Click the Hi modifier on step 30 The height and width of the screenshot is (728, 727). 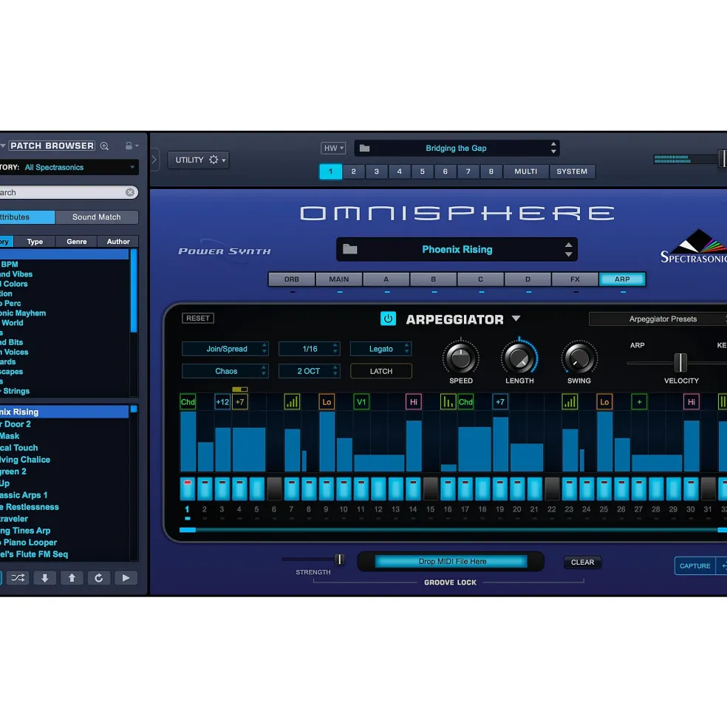692,402
